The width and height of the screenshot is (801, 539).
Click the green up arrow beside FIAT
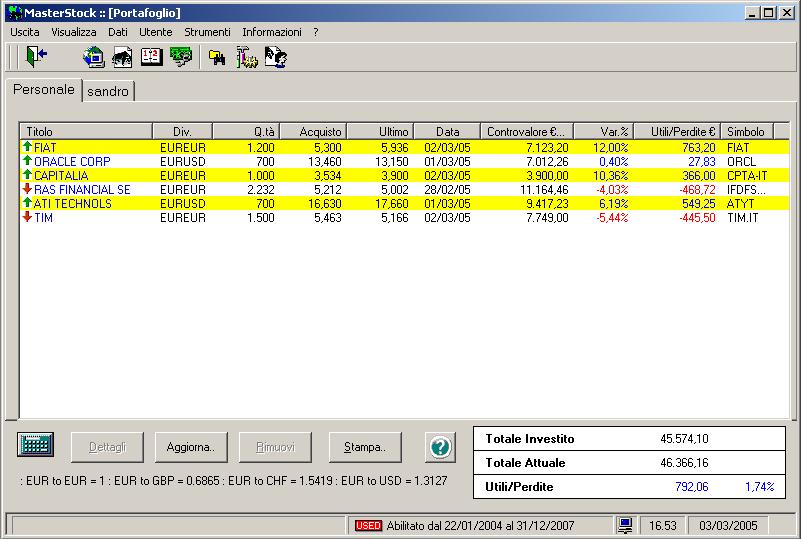pyautogui.click(x=27, y=147)
